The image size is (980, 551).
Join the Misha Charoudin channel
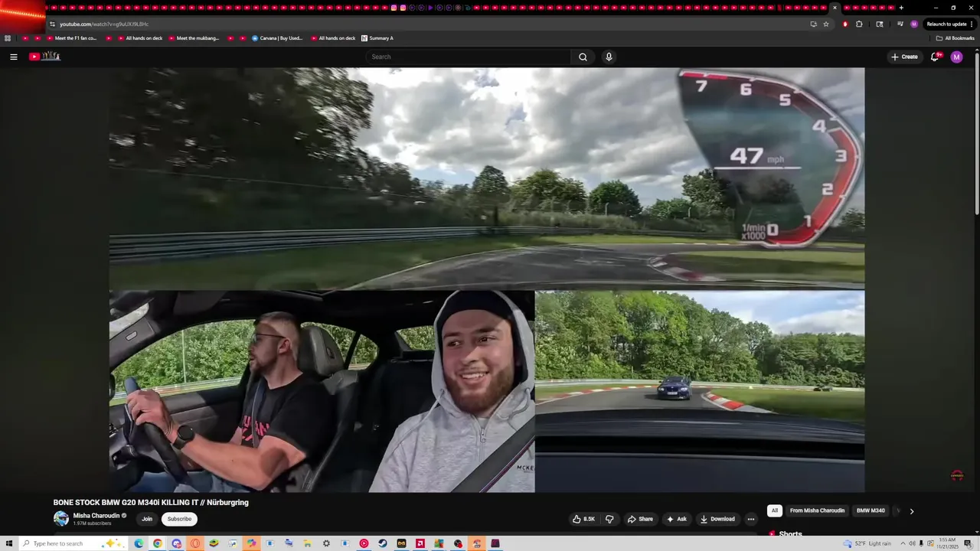[x=147, y=519]
